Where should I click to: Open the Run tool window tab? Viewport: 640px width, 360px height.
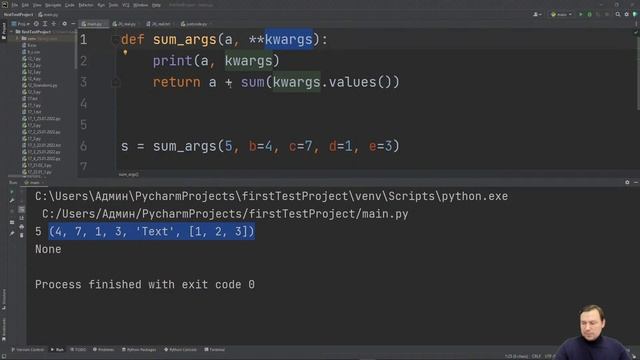pos(57,350)
